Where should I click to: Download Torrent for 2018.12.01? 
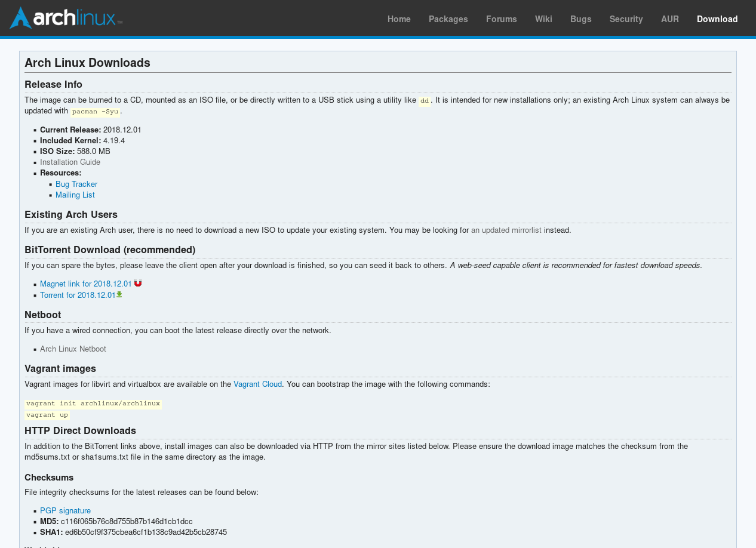78,295
